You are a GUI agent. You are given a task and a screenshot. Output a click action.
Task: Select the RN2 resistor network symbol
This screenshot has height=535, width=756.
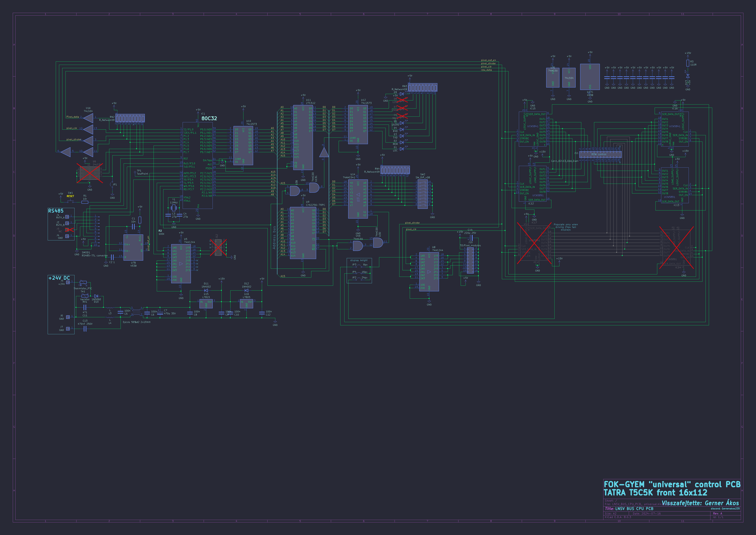[130, 118]
